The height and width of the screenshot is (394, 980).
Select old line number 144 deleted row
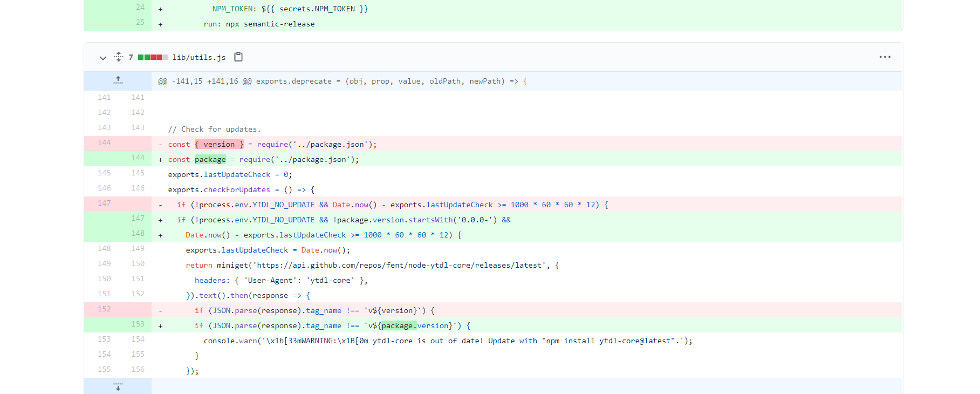[104, 143]
